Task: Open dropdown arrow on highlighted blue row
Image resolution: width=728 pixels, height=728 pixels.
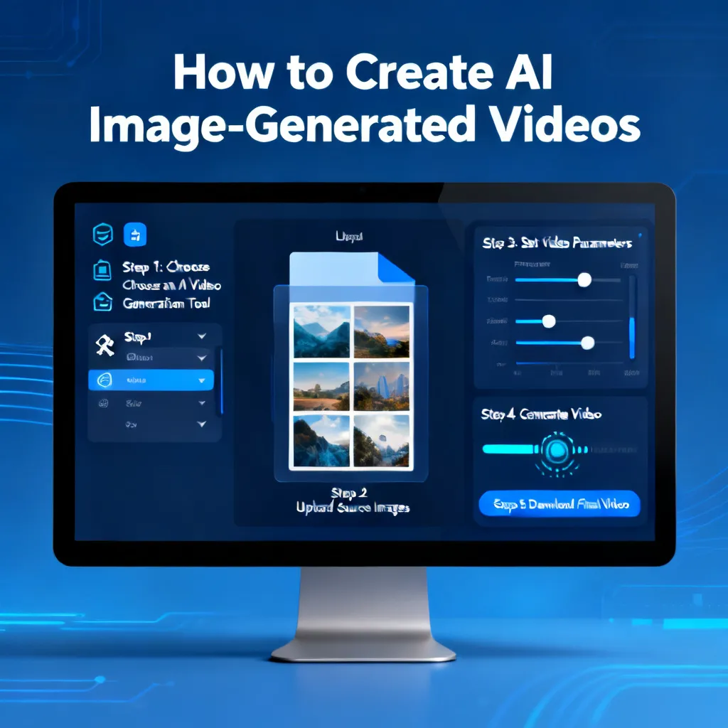Action: pos(202,381)
